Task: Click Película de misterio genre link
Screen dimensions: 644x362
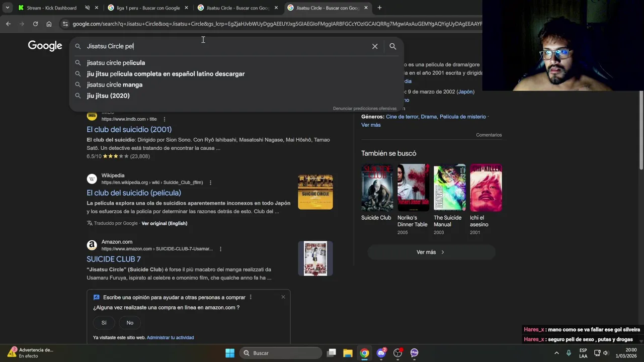Action: click(x=463, y=117)
